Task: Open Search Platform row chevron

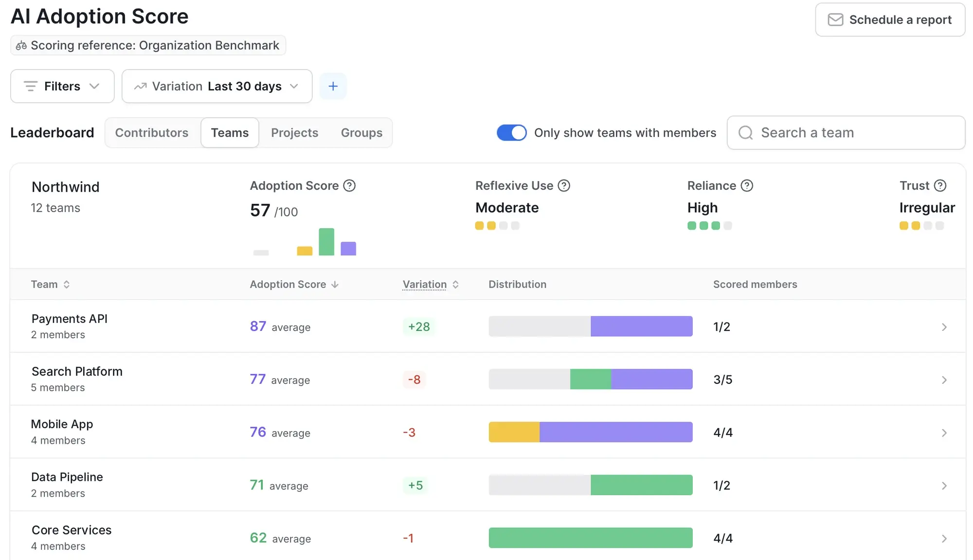Action: (944, 380)
